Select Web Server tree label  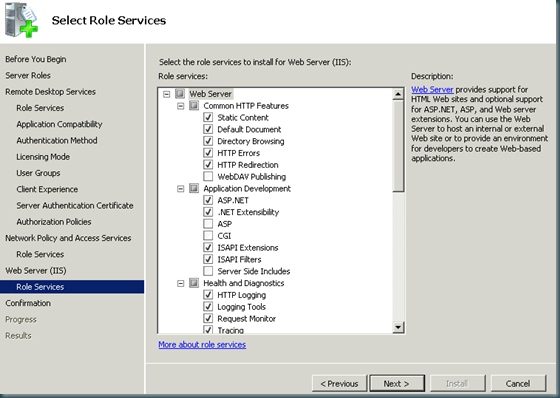[210, 94]
